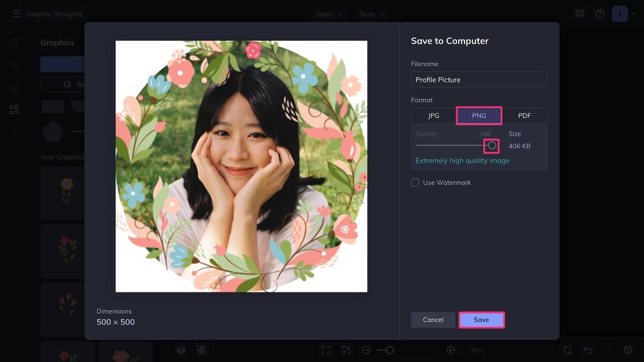Click the profile picture preview image
644x362 pixels.
coord(241,166)
